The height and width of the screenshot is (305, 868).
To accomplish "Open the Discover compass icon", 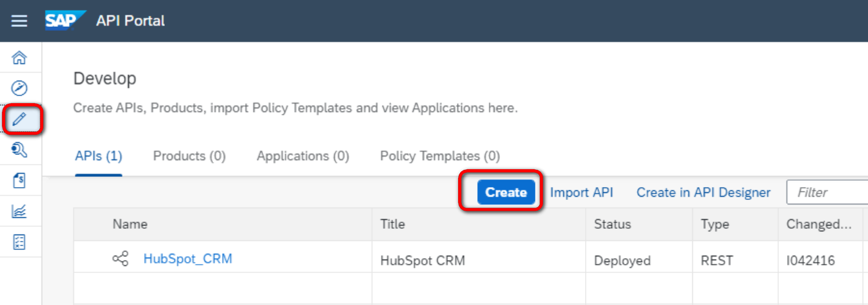I will tap(20, 88).
